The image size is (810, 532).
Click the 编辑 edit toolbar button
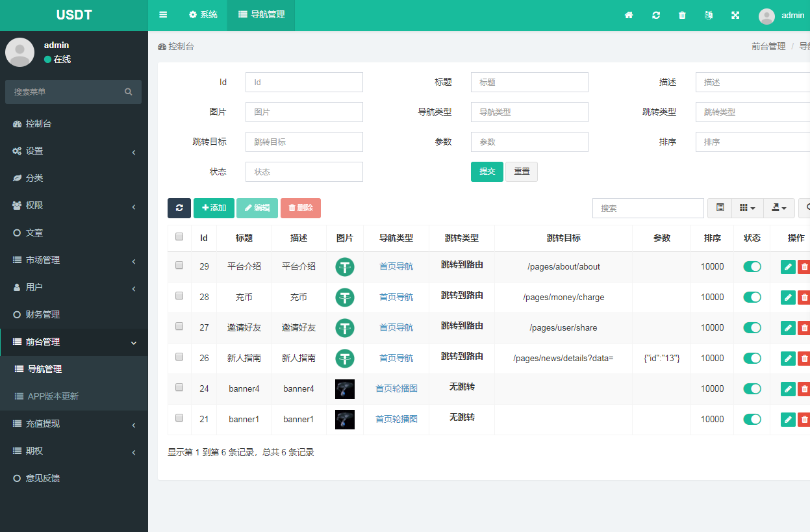[257, 208]
